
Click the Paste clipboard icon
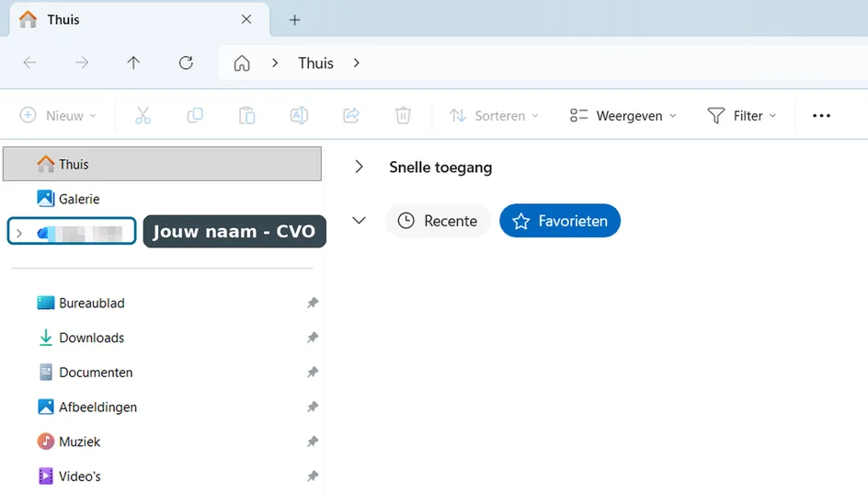point(247,115)
